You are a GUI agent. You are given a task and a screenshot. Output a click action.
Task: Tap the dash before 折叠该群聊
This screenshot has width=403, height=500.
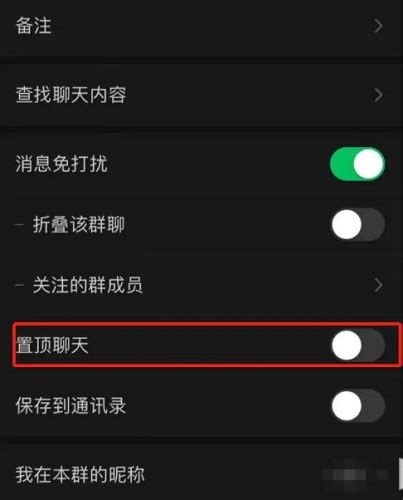tap(19, 225)
